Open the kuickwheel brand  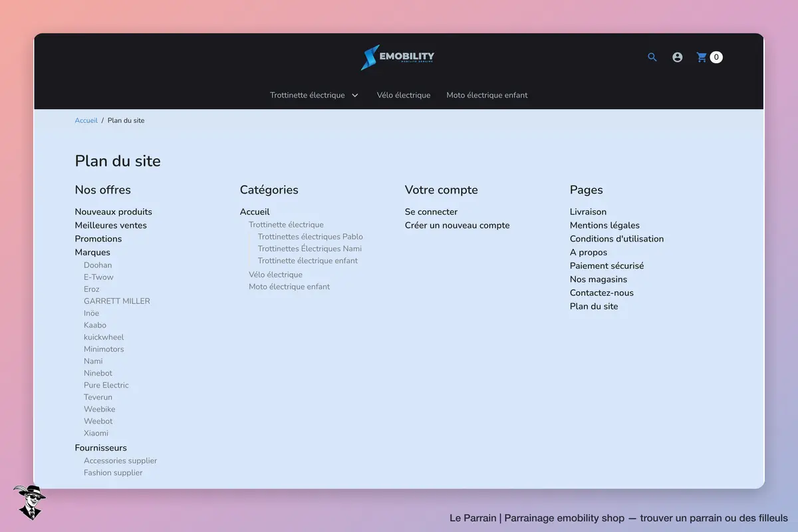pyautogui.click(x=104, y=337)
